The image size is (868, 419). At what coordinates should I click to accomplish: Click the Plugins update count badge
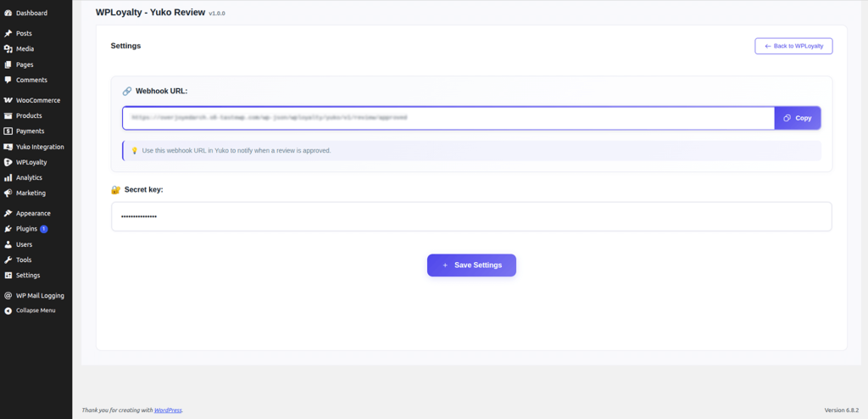click(x=44, y=229)
